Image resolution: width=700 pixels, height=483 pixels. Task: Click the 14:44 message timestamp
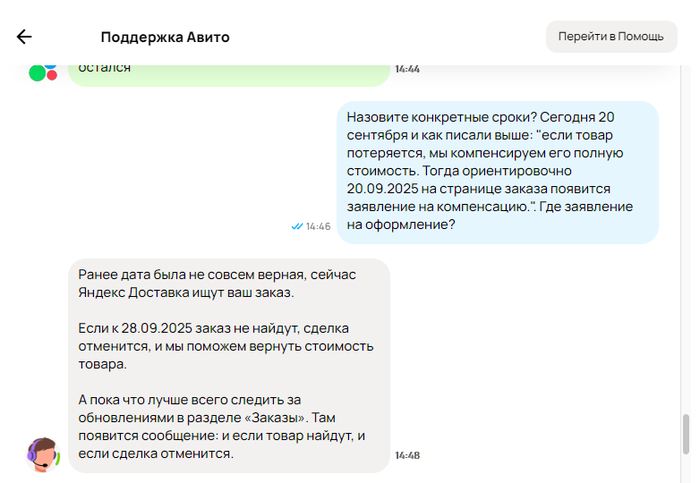[x=407, y=69]
